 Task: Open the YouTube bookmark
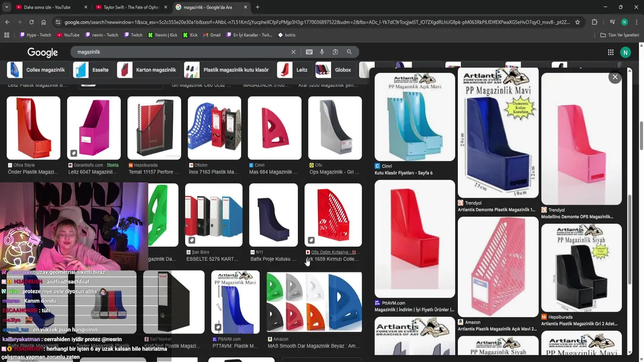coord(68,35)
